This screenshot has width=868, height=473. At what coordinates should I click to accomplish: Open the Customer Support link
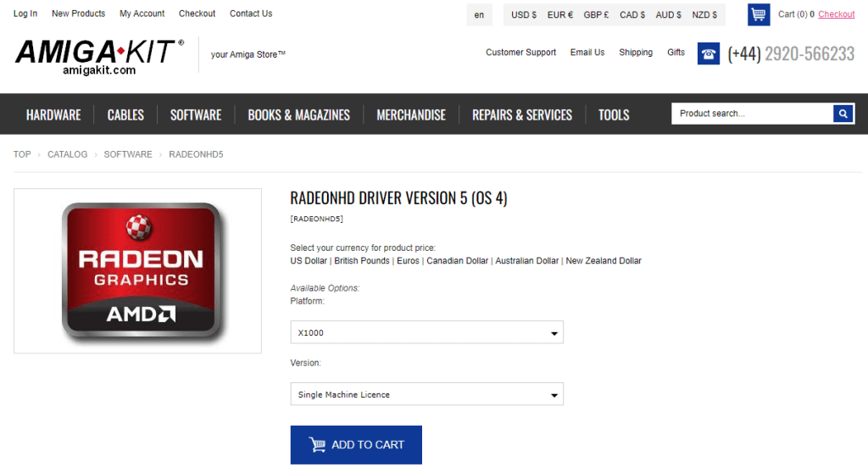point(520,53)
